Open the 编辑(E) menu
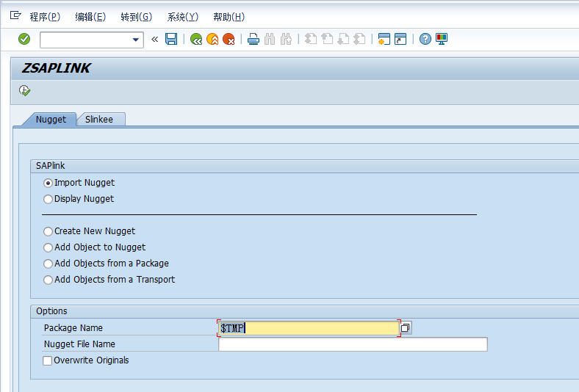 90,17
